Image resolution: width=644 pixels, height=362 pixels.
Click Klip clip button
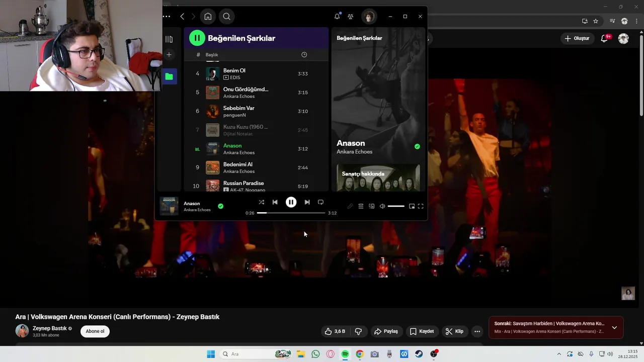click(x=454, y=331)
